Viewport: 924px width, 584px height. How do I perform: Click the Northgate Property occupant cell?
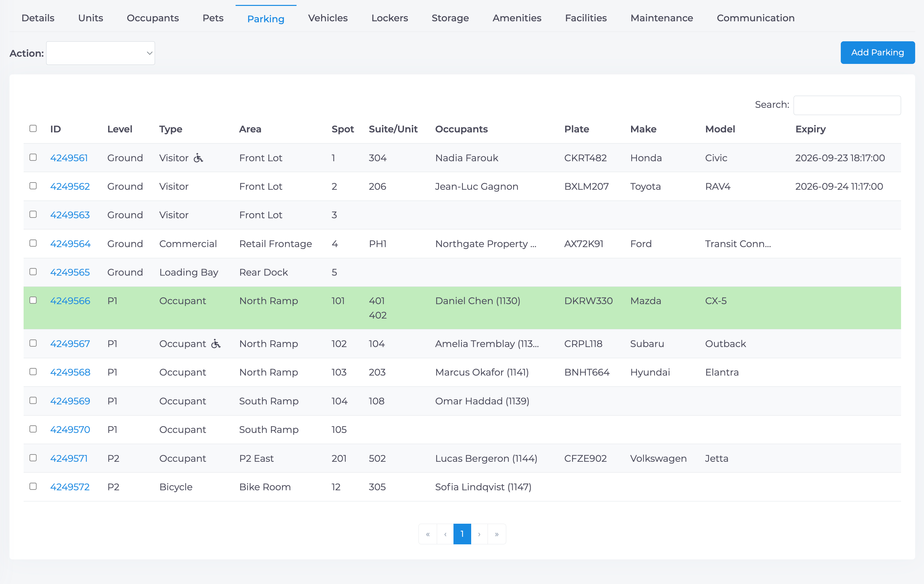tap(486, 243)
